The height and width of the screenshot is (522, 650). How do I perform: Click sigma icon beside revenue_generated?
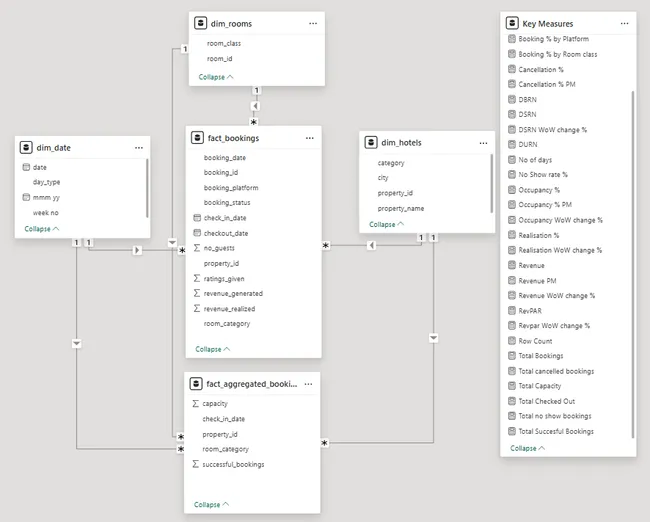197,293
